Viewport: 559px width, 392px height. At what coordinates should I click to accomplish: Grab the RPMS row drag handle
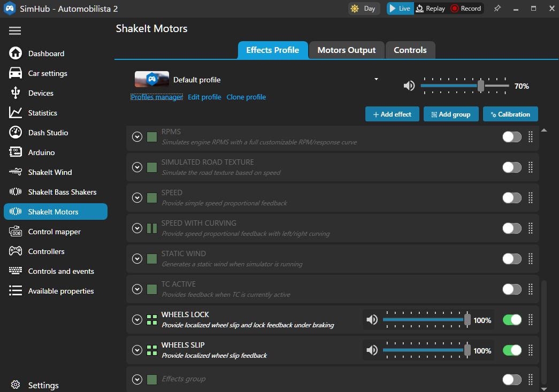(531, 137)
